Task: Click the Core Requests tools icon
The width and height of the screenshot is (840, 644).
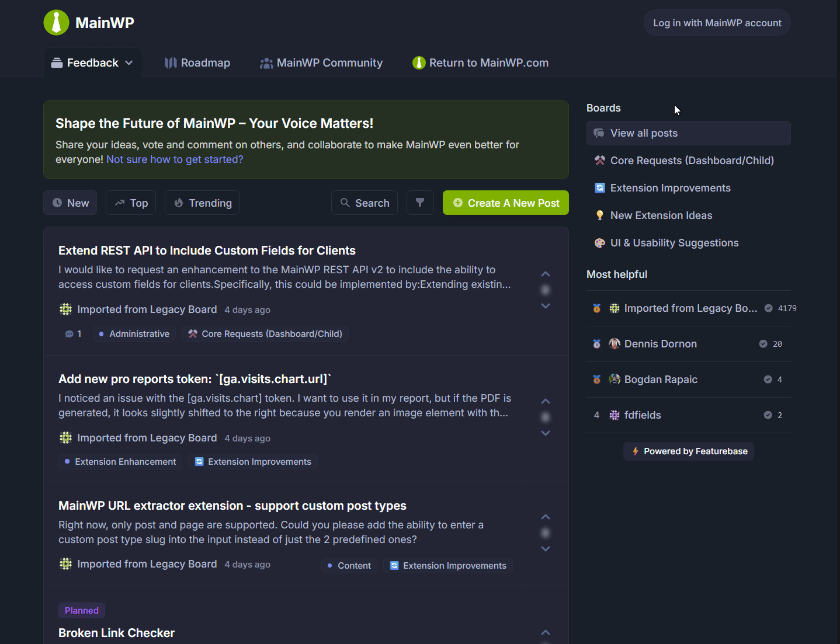Action: 599,161
